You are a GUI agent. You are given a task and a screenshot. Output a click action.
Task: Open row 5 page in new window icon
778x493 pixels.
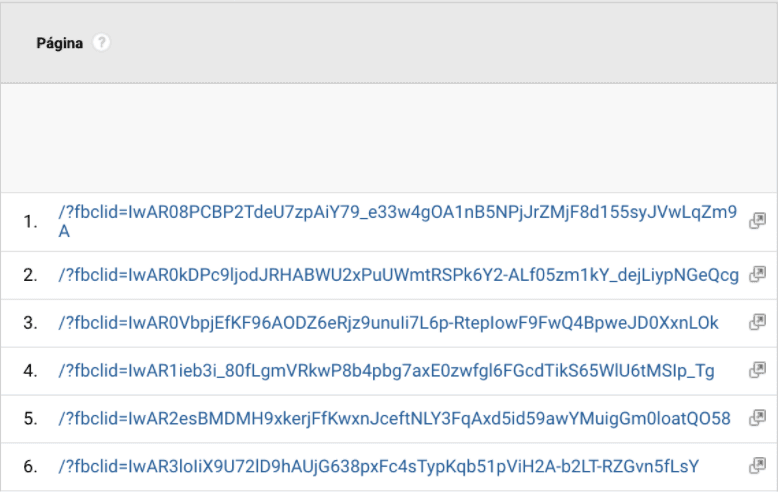[757, 418]
